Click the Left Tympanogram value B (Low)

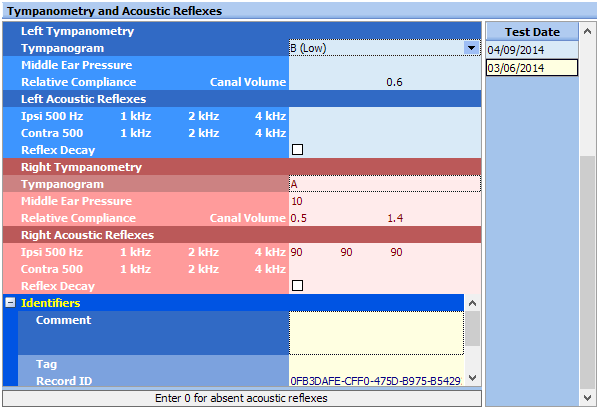(308, 48)
